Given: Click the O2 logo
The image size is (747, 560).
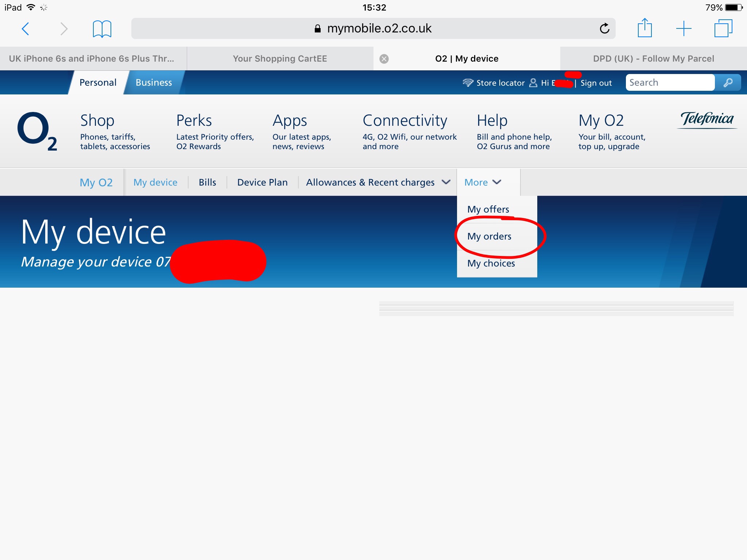Looking at the screenshot, I should (37, 131).
